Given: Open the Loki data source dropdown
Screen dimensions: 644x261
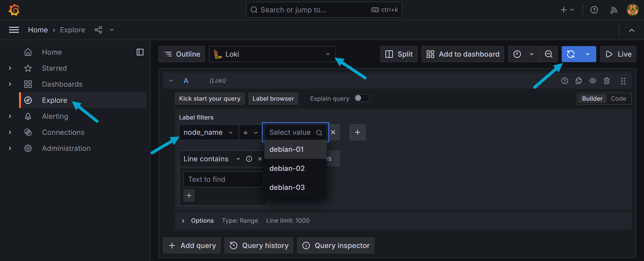Looking at the screenshot, I should (x=272, y=54).
